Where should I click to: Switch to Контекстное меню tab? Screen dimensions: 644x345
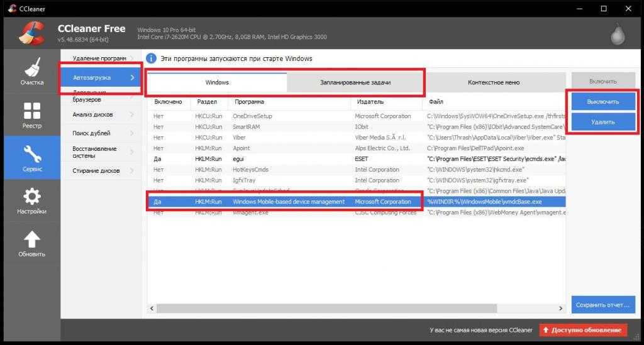click(494, 82)
